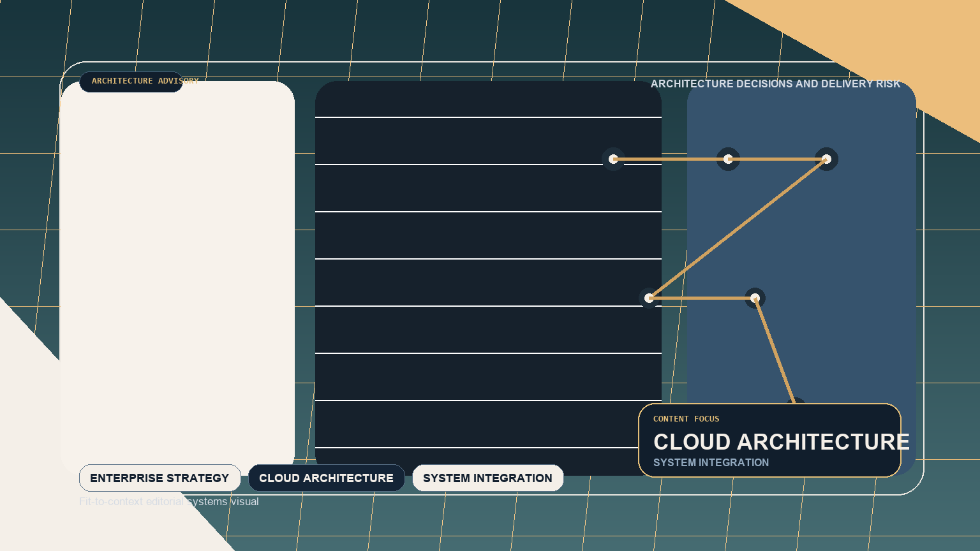Select the Enterprise Strategy tab
Image resolution: width=980 pixels, height=551 pixels.
point(160,478)
